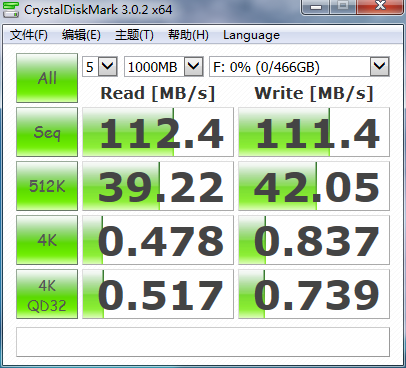Image resolution: width=406 pixels, height=368 pixels.
Task: Launch the 4K QD32 test
Action: click(x=47, y=294)
